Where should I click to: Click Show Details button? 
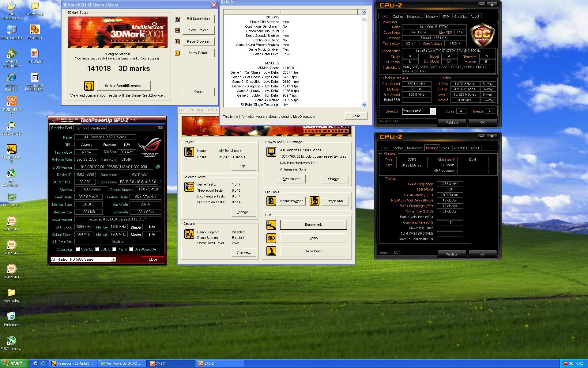click(198, 53)
